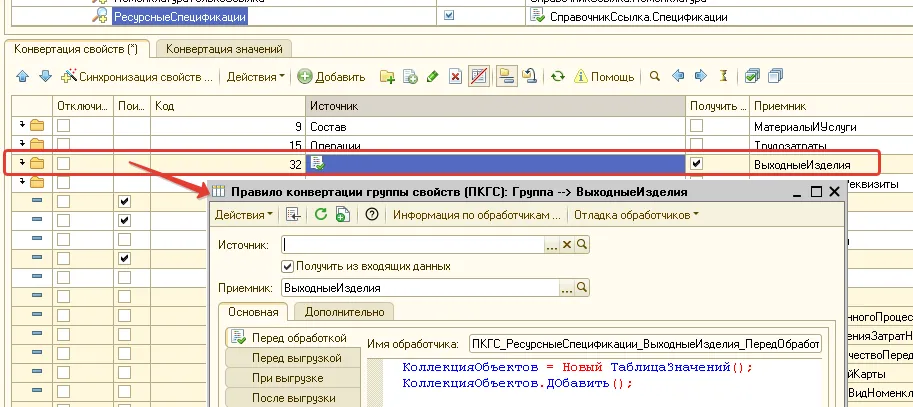Click the pencil edit icon in the toolbar
The width and height of the screenshot is (913, 407).
click(432, 76)
